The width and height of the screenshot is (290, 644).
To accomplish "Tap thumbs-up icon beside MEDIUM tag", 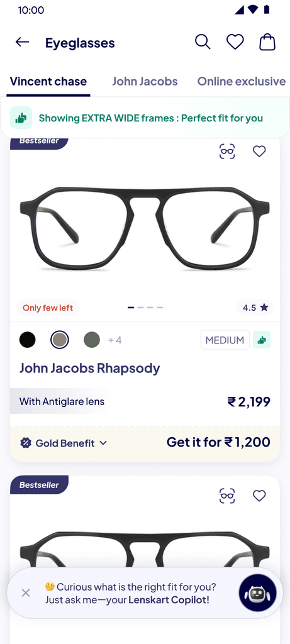I will 261,340.
